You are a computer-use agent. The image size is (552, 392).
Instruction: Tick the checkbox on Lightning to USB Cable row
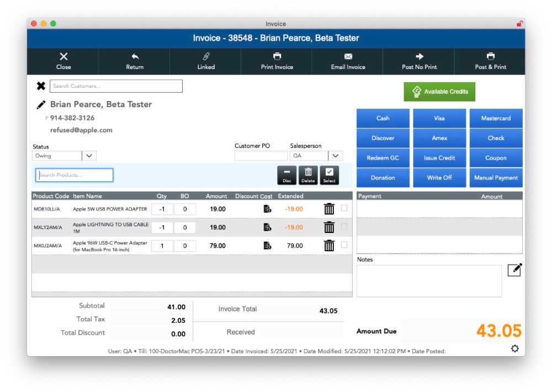[344, 227]
